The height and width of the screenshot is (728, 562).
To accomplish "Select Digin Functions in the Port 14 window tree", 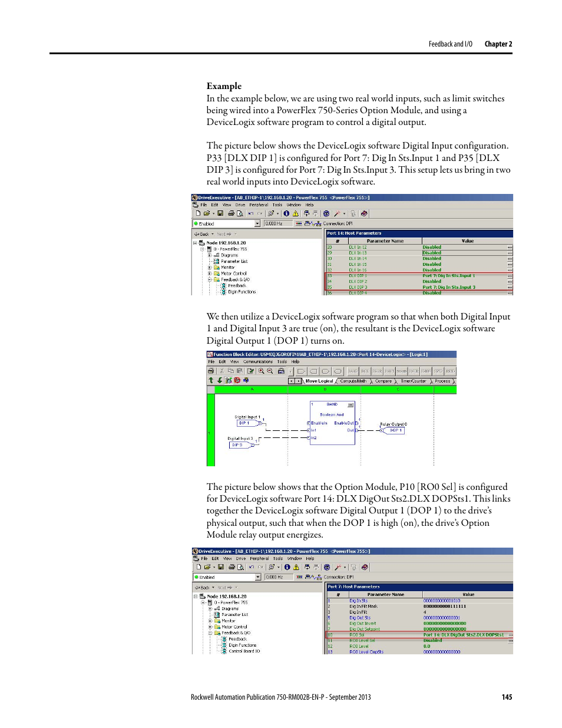I will point(242,292).
